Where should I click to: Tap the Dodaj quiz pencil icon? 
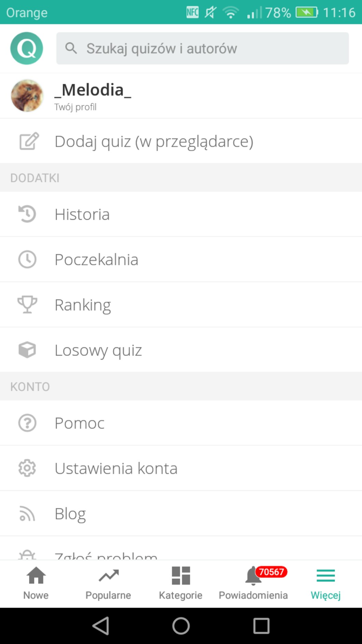click(29, 141)
